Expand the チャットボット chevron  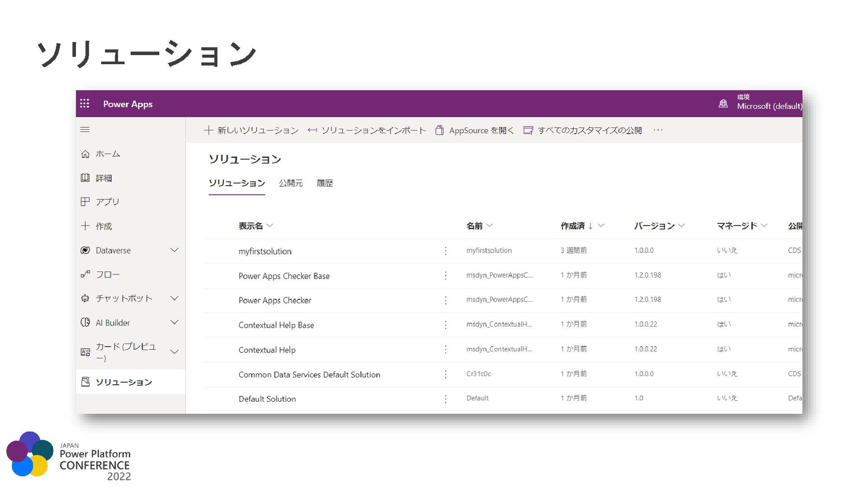[x=174, y=298]
